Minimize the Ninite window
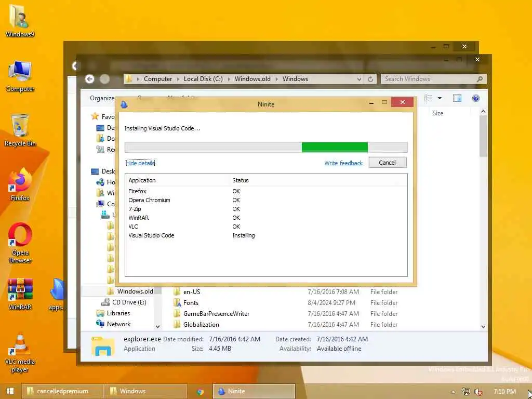Viewport: 532px width, 399px height. [371, 102]
